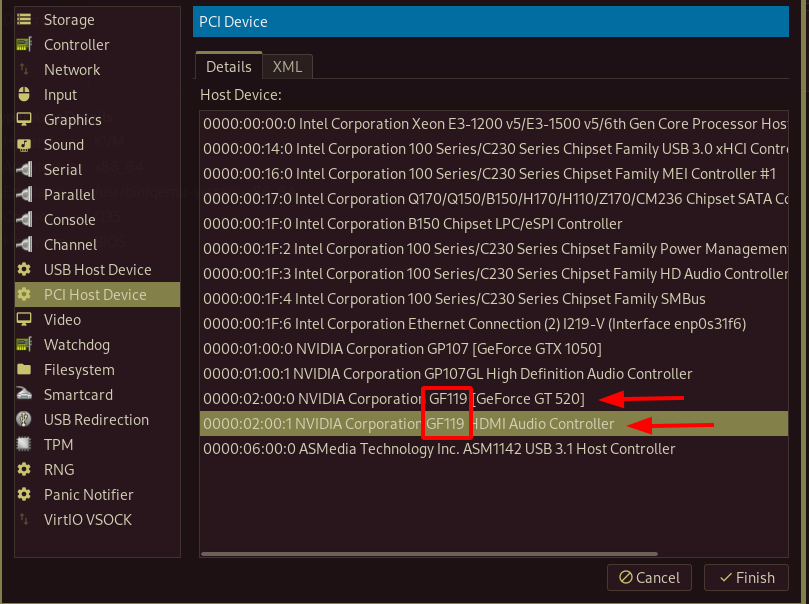Click the PCI Host Device gear icon
Viewport: 809px width, 604px height.
click(24, 295)
